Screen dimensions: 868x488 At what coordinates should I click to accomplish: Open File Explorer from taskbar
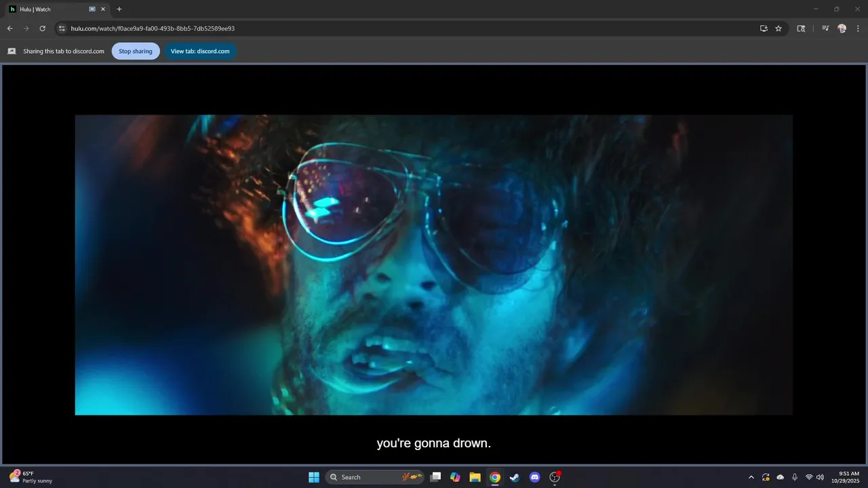[475, 477]
